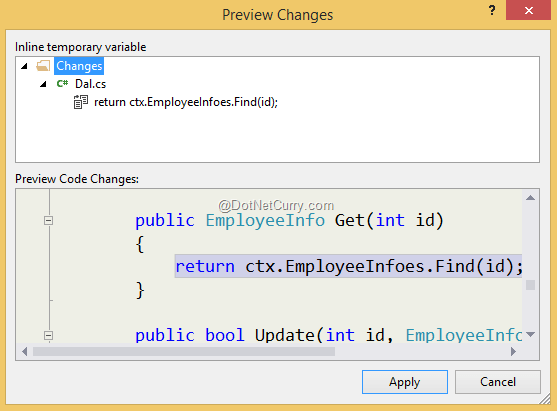557x411 pixels.
Task: Click the Cancel button
Action: pyautogui.click(x=498, y=382)
